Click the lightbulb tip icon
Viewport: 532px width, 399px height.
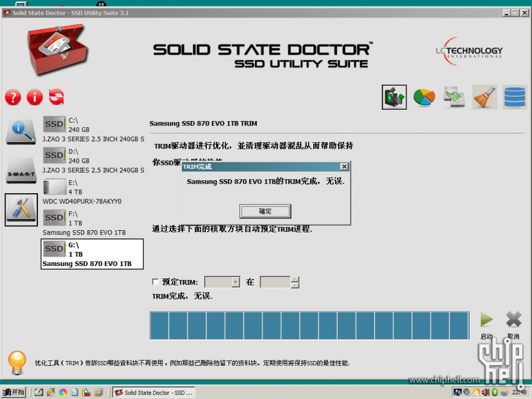(17, 363)
